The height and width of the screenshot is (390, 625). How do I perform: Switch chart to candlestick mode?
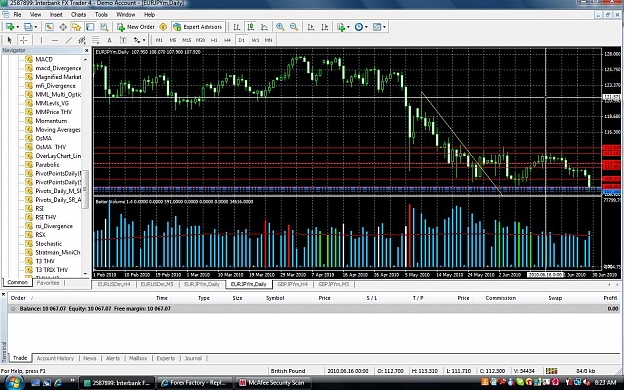(x=250, y=27)
